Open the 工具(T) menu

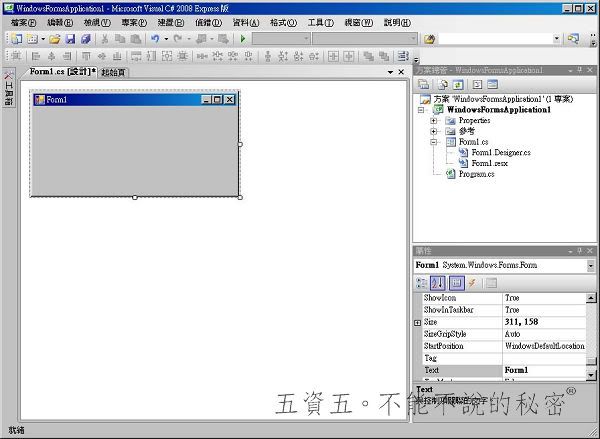click(320, 22)
